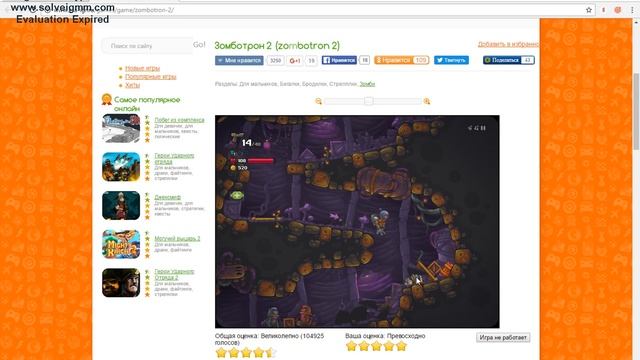The width and height of the screenshot is (640, 360).
Task: Open the "Побег из комплекса" game thumbnail
Action: coord(121,128)
